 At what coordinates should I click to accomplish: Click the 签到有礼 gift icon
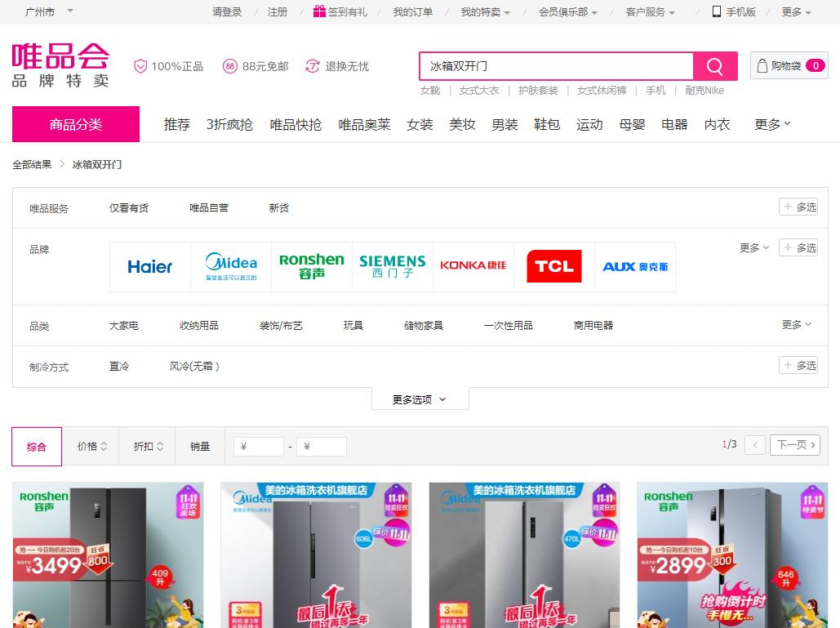click(x=319, y=11)
